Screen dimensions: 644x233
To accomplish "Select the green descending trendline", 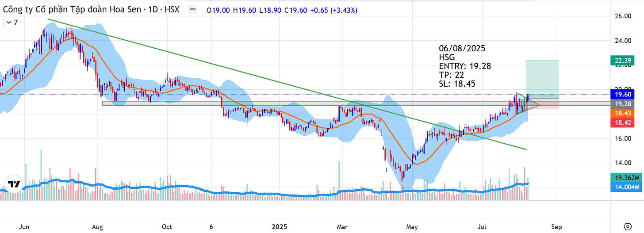I will (287, 84).
